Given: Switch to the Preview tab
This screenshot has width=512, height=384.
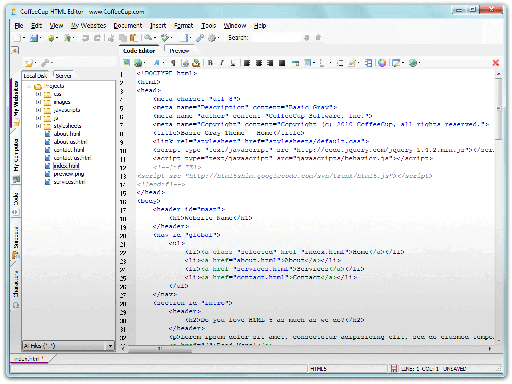Looking at the screenshot, I should point(179,51).
